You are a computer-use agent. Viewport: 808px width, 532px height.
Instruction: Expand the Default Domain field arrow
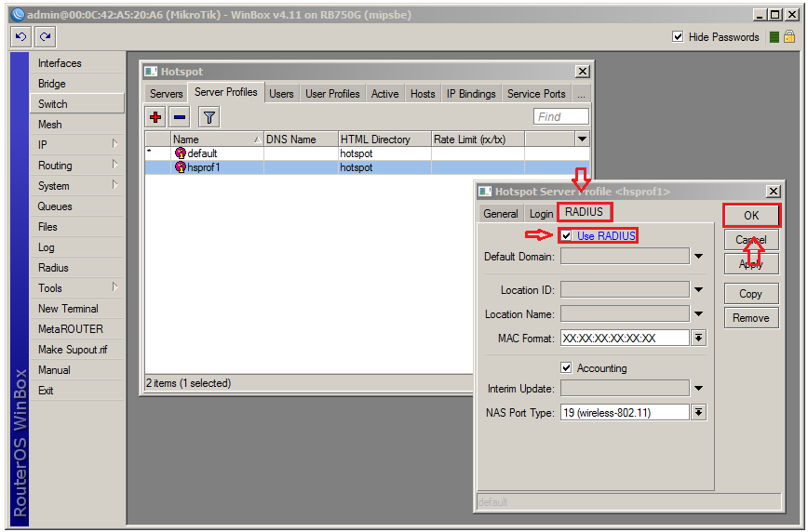tap(698, 257)
